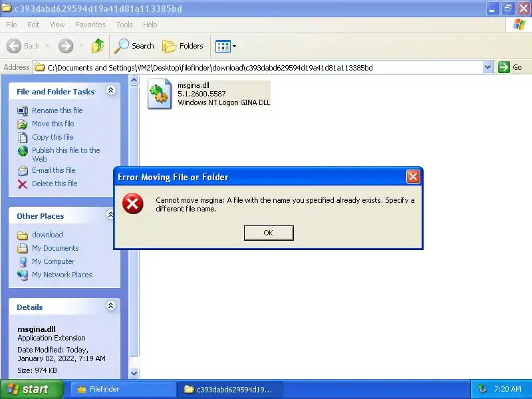
Task: Click the E-mail envelope icon
Action: click(23, 171)
